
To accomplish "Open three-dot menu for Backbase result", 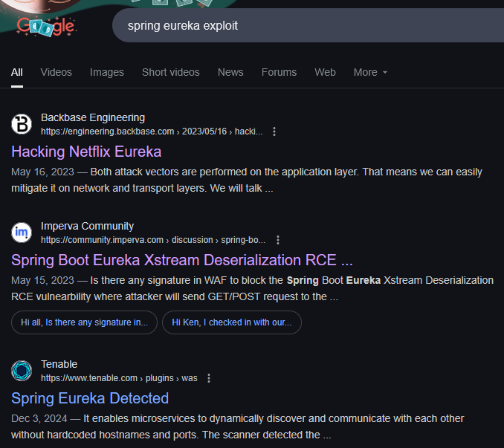I will 274,132.
